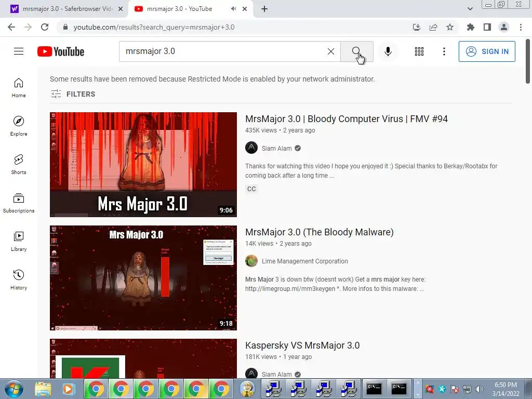
Task: Open a new tab with the plus button
Action: (264, 9)
